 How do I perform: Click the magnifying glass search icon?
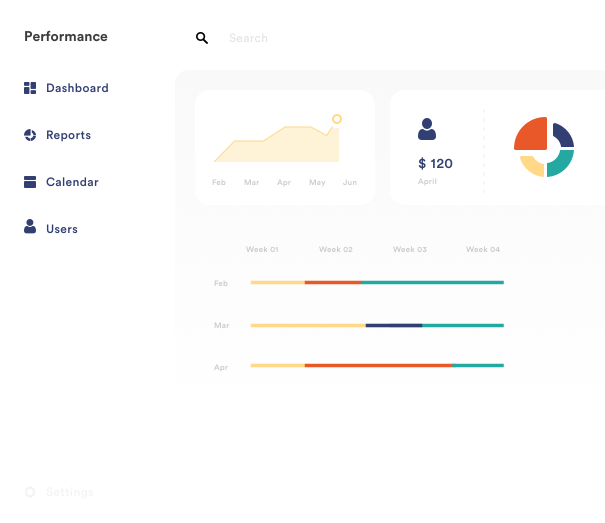tap(202, 38)
